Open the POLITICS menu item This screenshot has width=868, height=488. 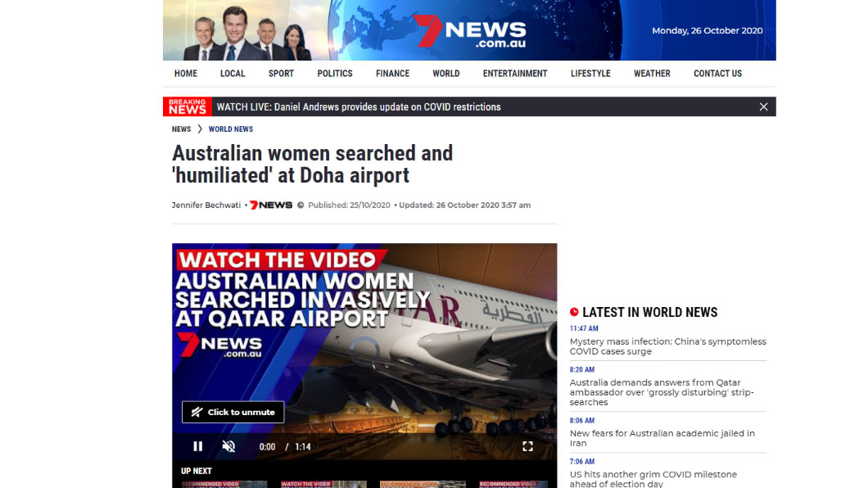pos(334,74)
